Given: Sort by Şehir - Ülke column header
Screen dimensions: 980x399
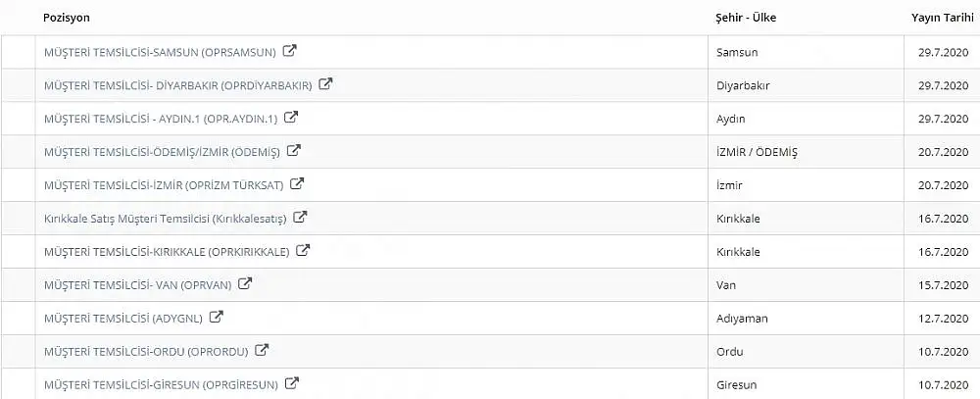Looking at the screenshot, I should pos(746,18).
